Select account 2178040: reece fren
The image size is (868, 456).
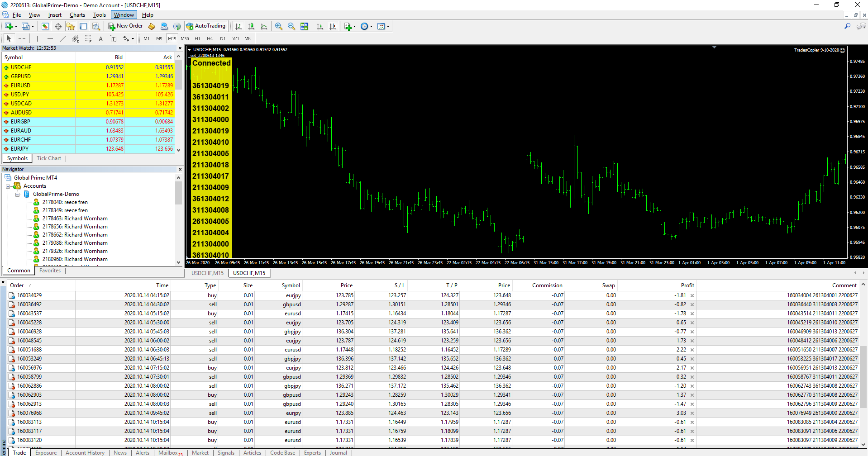(65, 202)
